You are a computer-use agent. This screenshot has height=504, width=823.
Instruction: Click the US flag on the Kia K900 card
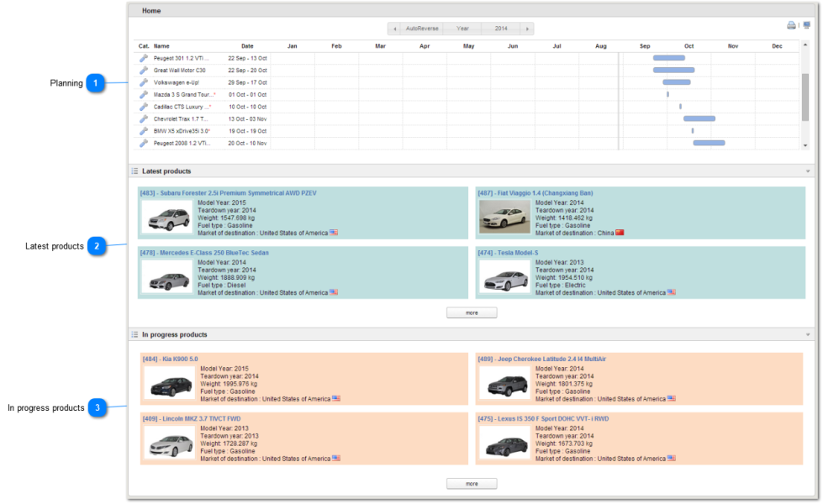pos(336,399)
